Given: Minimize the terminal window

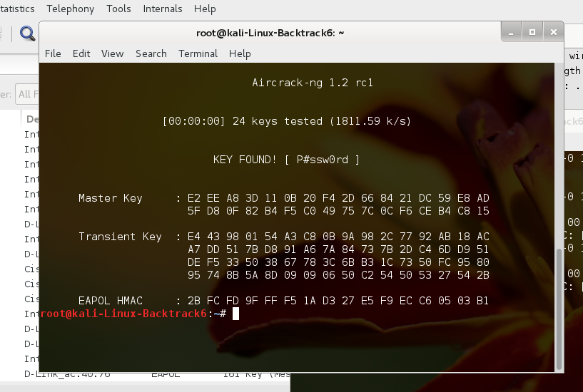Looking at the screenshot, I should tap(511, 32).
